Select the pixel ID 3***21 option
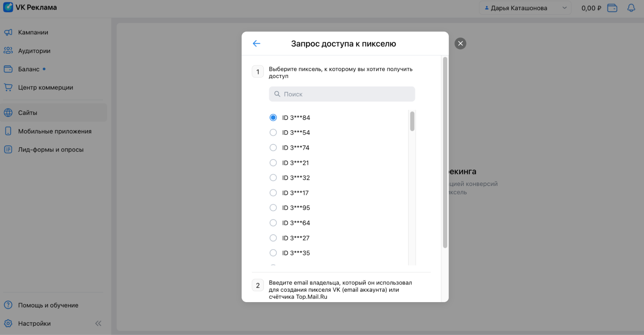 pyautogui.click(x=273, y=163)
